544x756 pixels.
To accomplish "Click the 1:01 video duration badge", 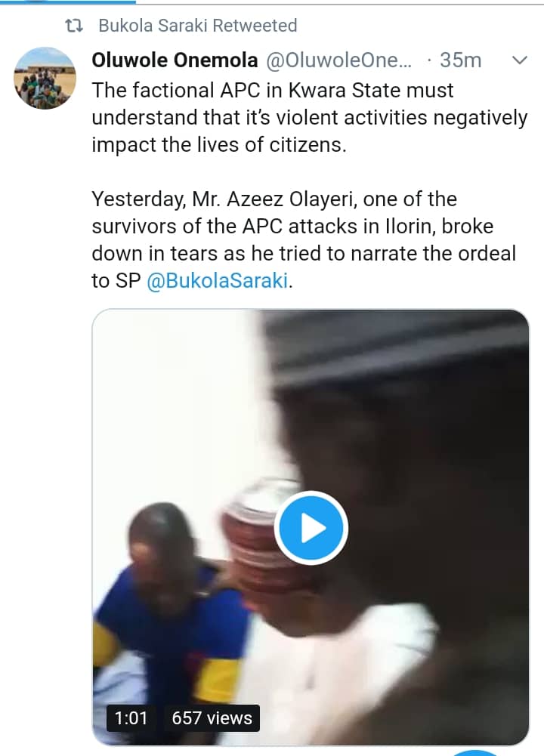I will coord(131,718).
